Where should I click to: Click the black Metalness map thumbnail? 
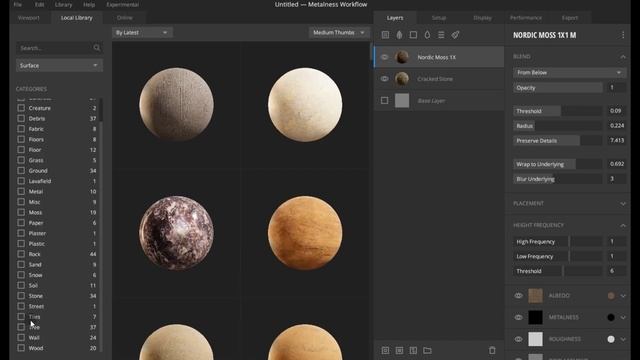pos(535,317)
